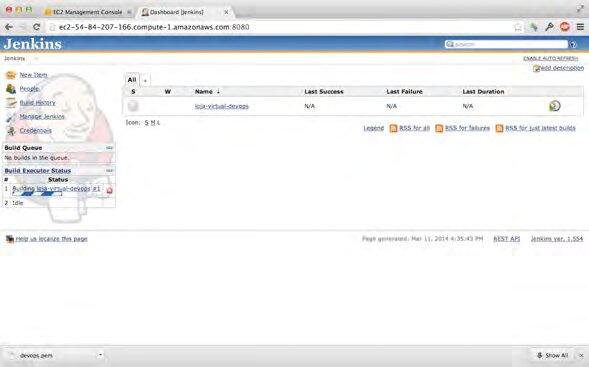This screenshot has height=367, width=589.
Task: Select medium icon size M
Action: click(x=153, y=123)
